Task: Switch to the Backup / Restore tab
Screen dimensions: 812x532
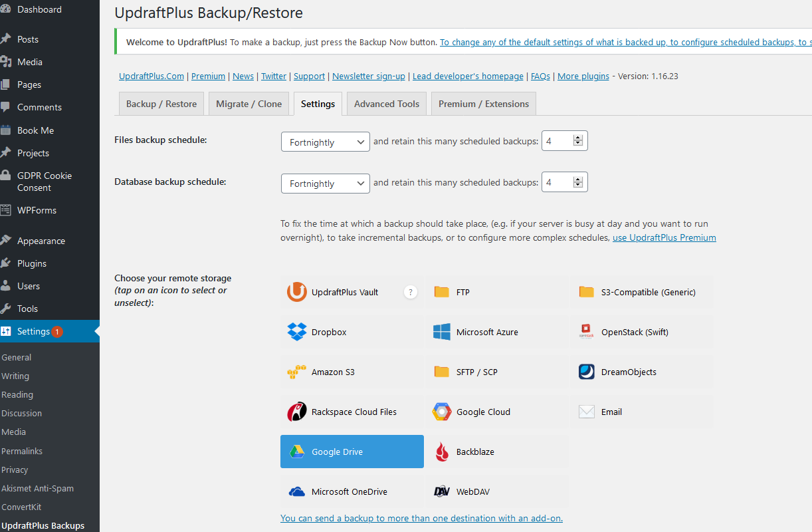Action: pos(161,104)
